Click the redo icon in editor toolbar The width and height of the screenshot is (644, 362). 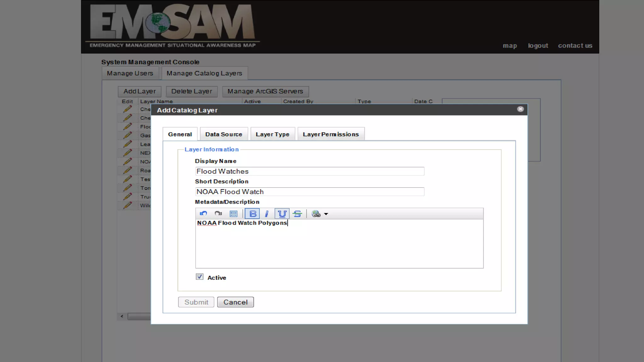click(218, 214)
